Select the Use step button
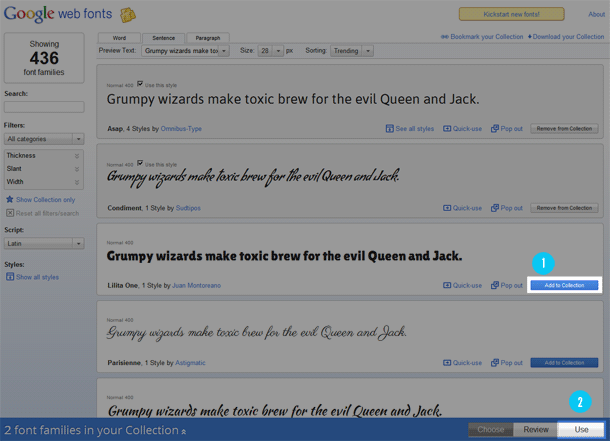The height and width of the screenshot is (441, 610). [581, 429]
